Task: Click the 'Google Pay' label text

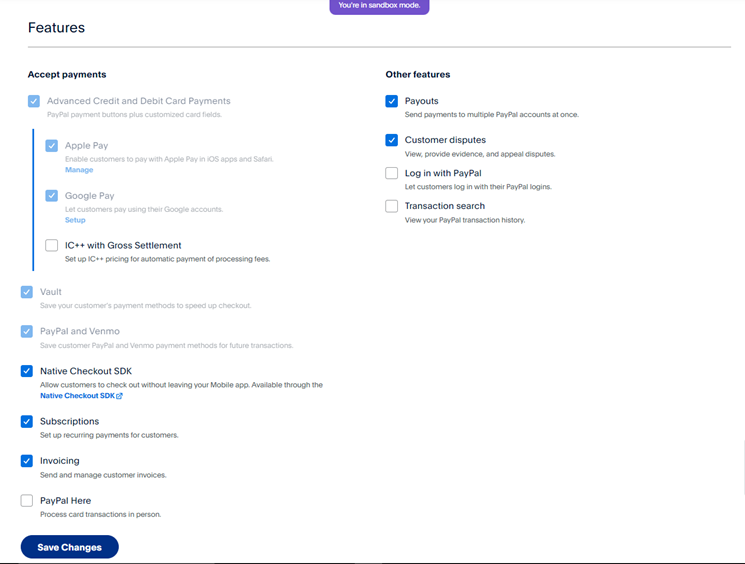Action: tap(89, 195)
